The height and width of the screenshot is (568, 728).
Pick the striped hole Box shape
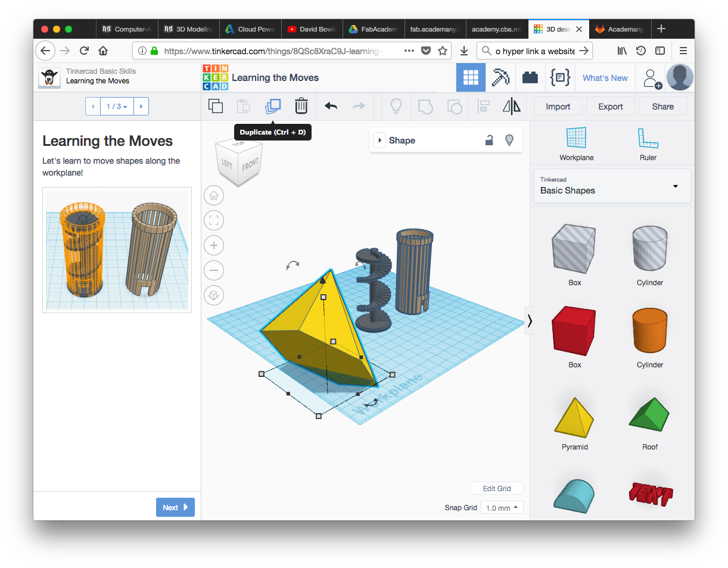click(574, 249)
